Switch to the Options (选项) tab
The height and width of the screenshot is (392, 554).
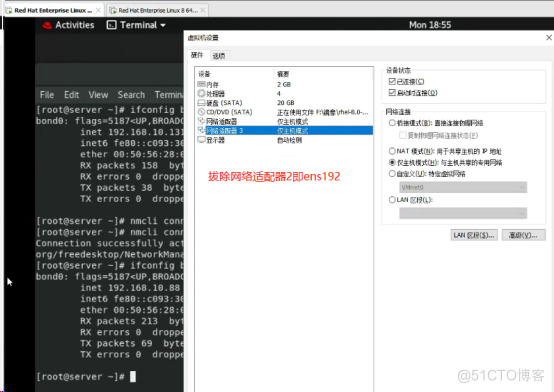point(219,55)
